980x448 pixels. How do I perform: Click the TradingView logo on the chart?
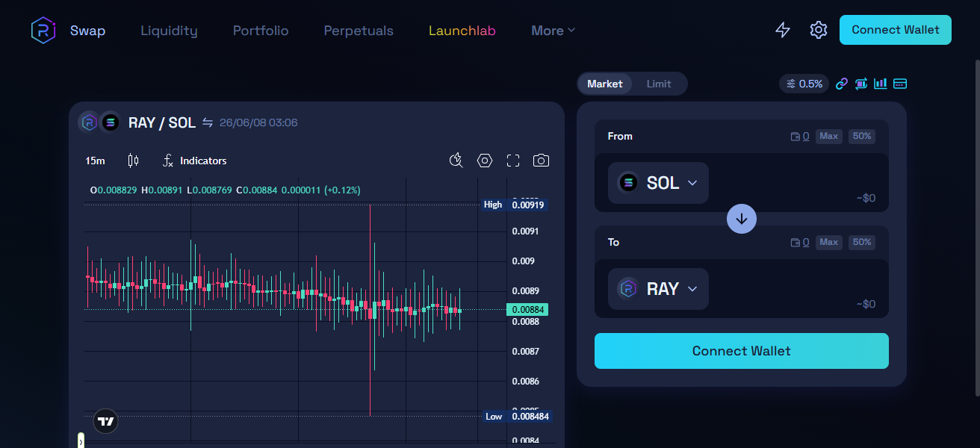(x=106, y=421)
